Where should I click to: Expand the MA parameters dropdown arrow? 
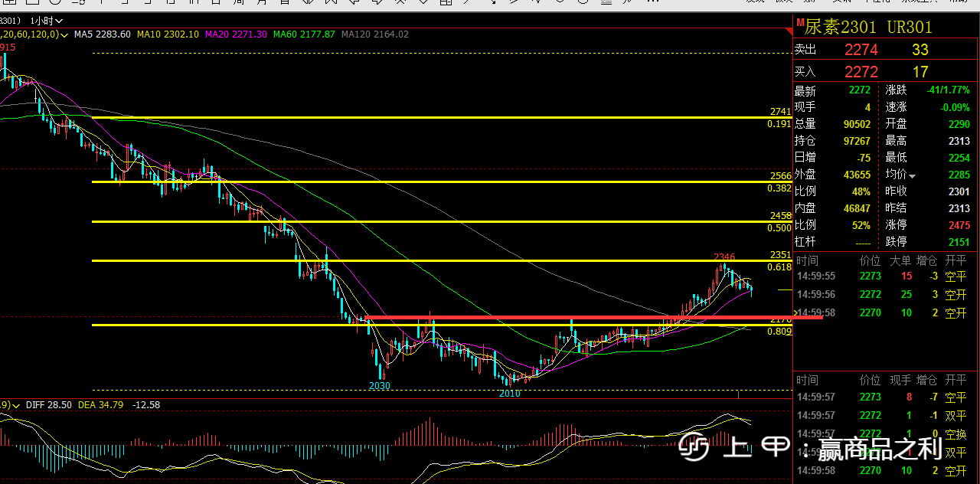[65, 34]
